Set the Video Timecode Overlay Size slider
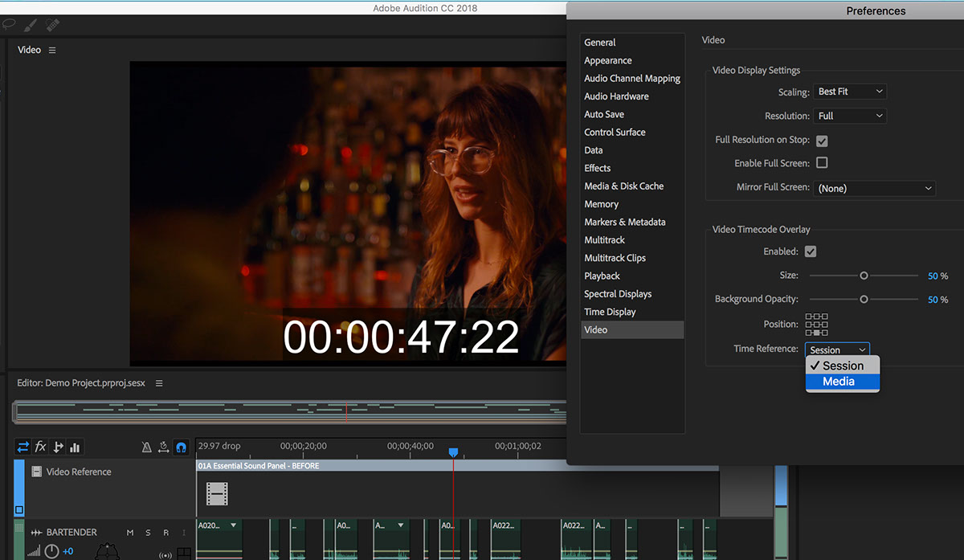The image size is (964, 560). pos(864,276)
